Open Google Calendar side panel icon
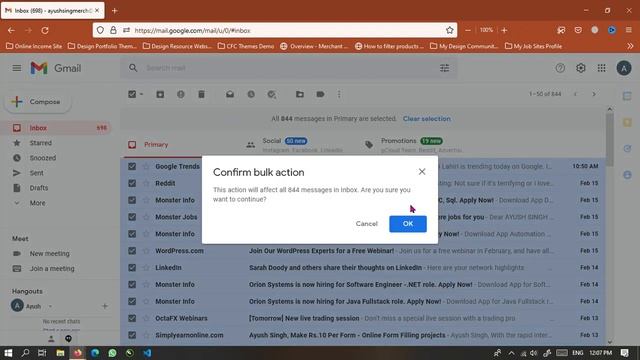Screen dimensions: 640x360 627,96
